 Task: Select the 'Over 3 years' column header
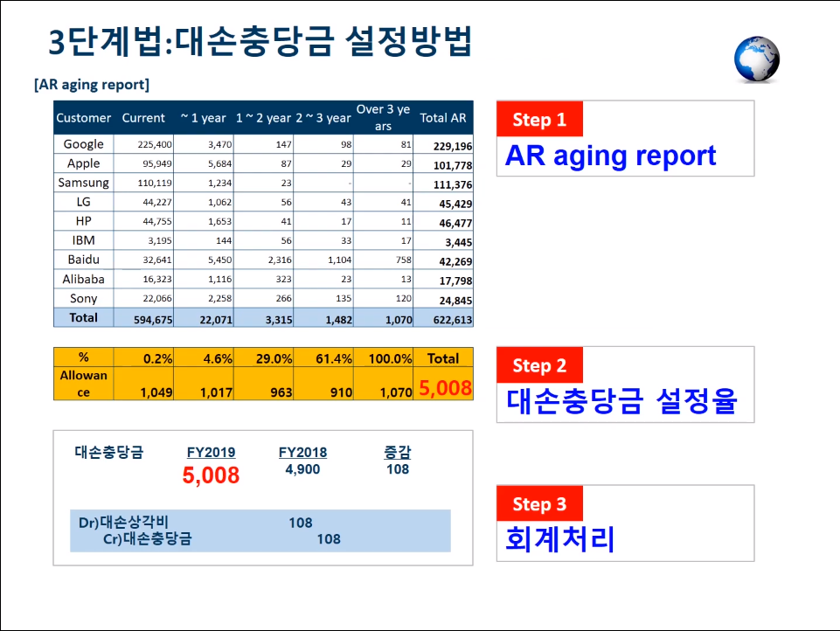pyautogui.click(x=383, y=118)
